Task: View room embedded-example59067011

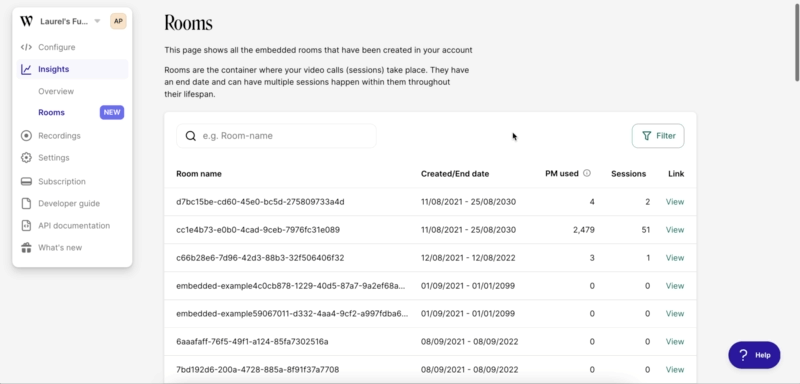Action: pos(674,314)
